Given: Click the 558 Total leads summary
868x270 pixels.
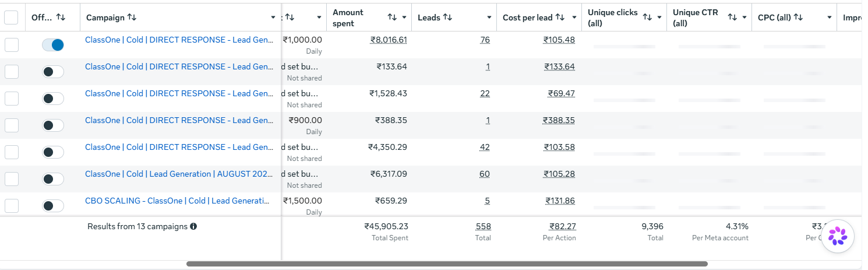Looking at the screenshot, I should 484,226.
